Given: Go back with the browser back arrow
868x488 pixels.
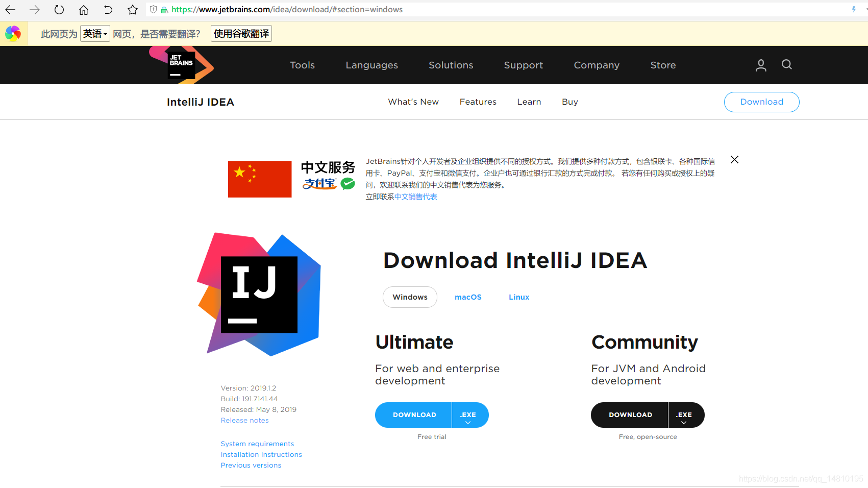Looking at the screenshot, I should tap(10, 10).
